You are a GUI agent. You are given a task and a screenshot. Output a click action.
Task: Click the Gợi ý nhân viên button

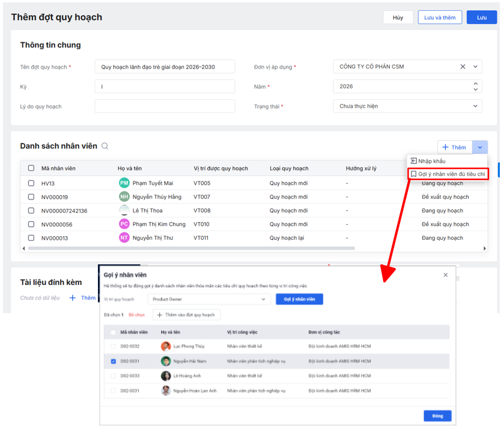click(299, 299)
